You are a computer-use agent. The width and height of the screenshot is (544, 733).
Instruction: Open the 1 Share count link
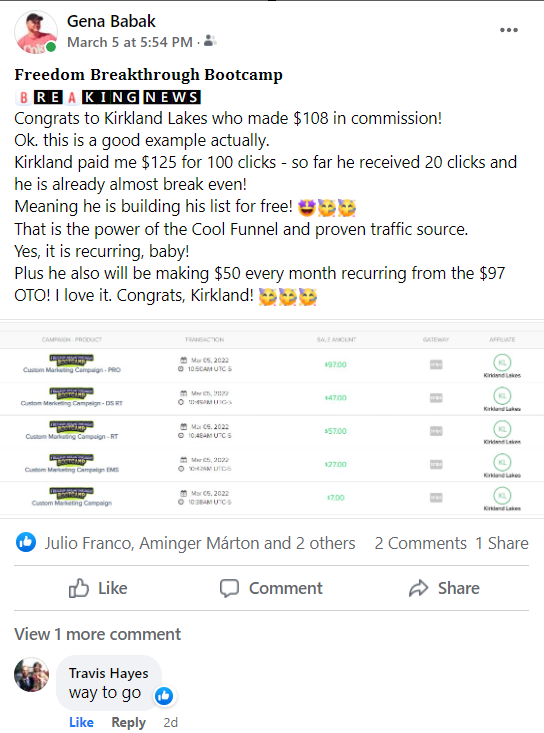pos(502,543)
